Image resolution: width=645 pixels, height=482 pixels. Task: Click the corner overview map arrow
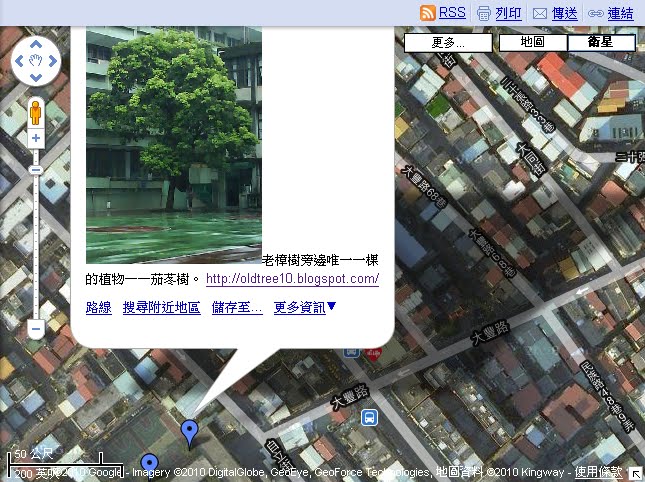tap(636, 473)
